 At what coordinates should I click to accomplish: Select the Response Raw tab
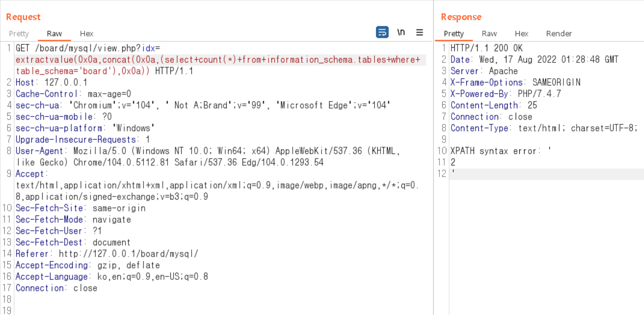(489, 34)
